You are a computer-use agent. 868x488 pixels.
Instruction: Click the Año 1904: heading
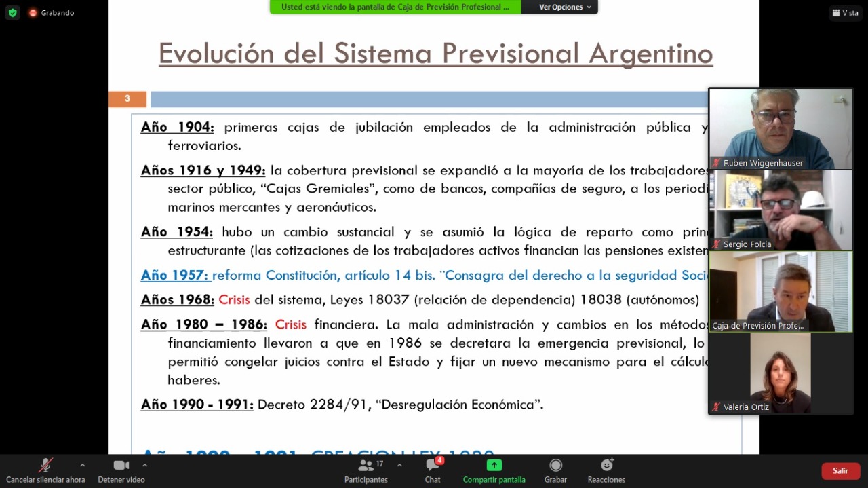[x=177, y=127]
